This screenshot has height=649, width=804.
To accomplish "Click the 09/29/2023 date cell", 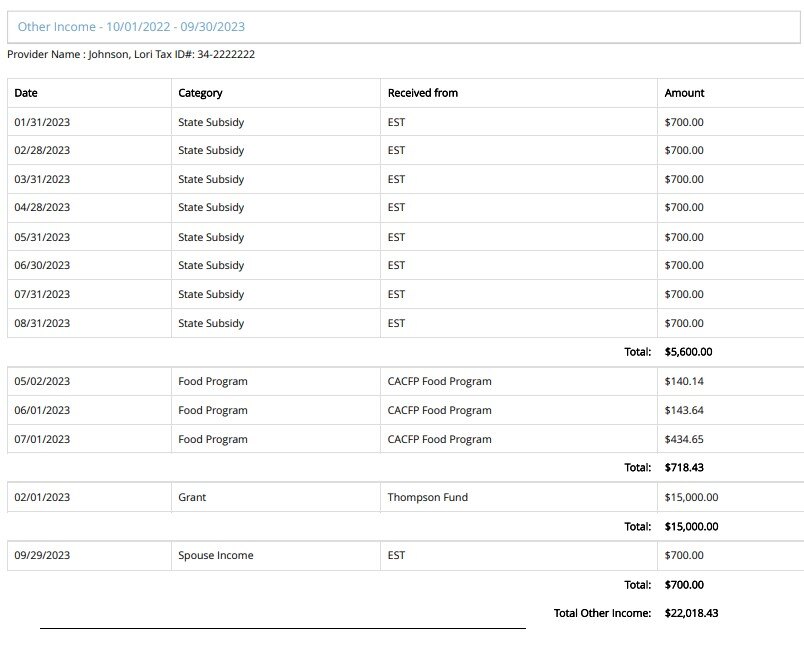I will coord(42,555).
